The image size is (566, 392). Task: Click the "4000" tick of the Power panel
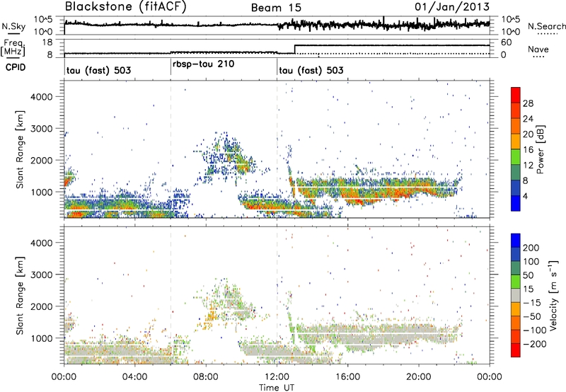click(41, 97)
